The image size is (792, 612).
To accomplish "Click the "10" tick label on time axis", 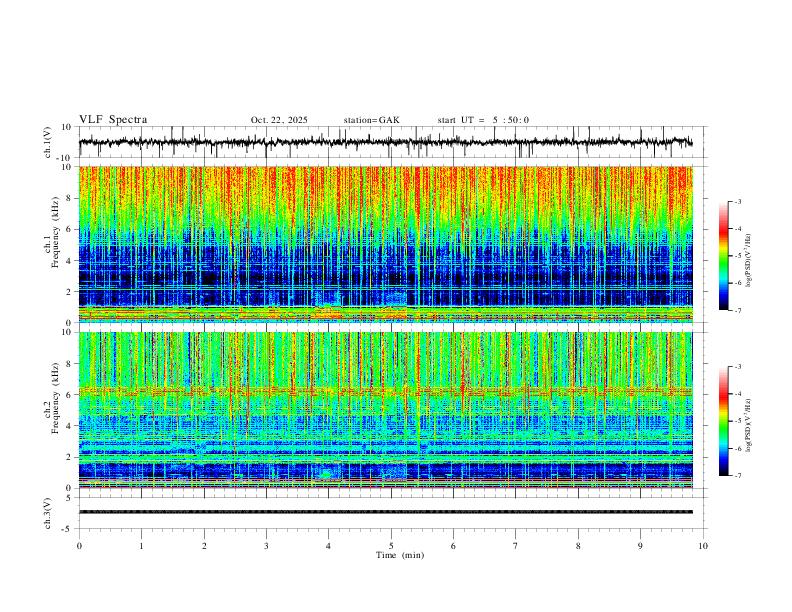I will (703, 546).
